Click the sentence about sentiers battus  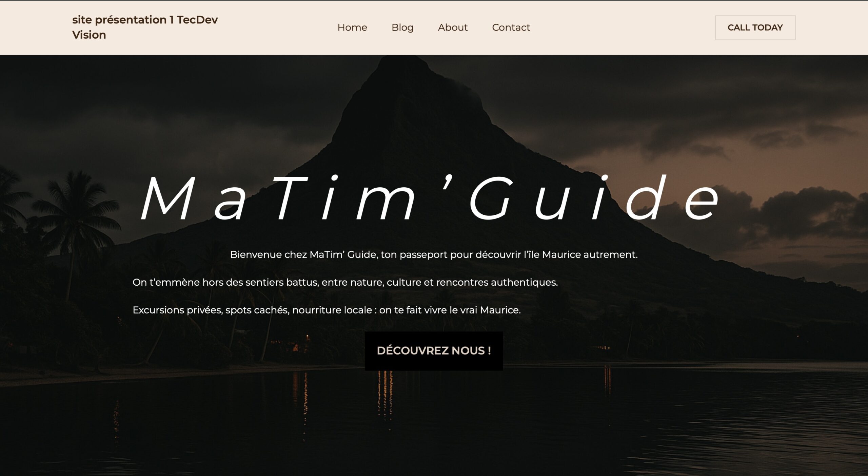(x=345, y=282)
